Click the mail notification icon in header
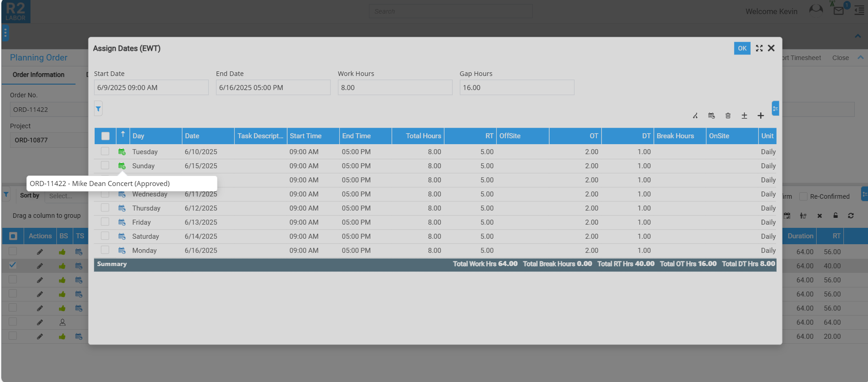 pos(838,11)
